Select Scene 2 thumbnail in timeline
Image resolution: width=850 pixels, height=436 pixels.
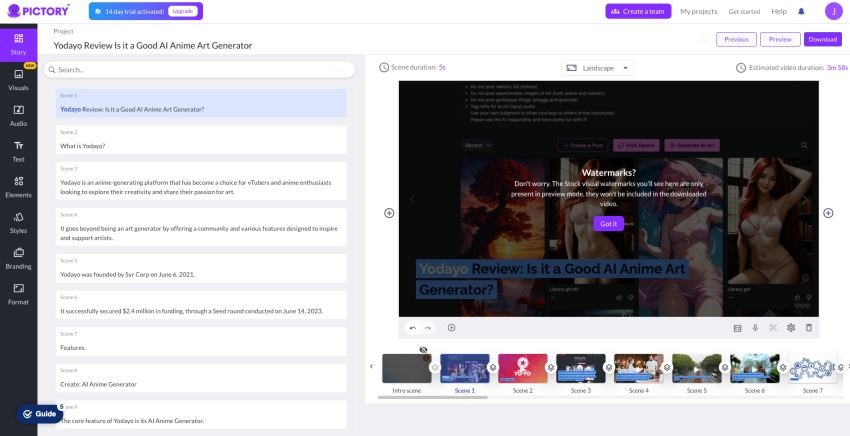tap(523, 368)
